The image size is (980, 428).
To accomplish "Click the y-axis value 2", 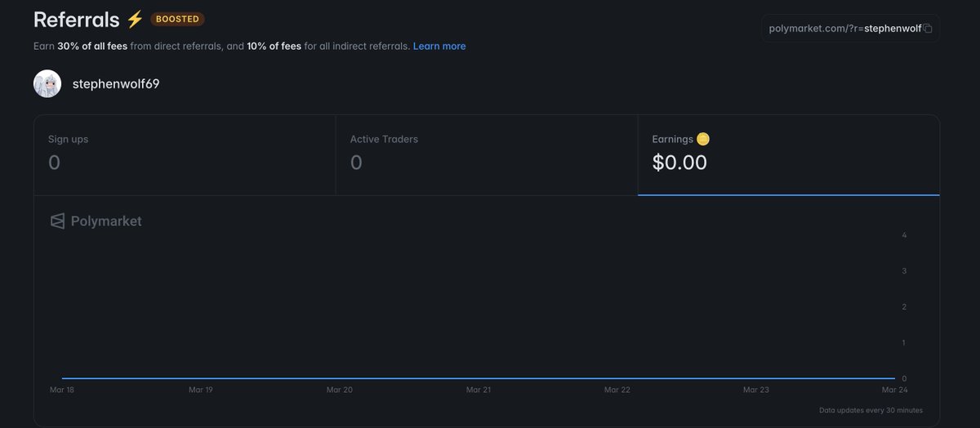I will coord(904,307).
